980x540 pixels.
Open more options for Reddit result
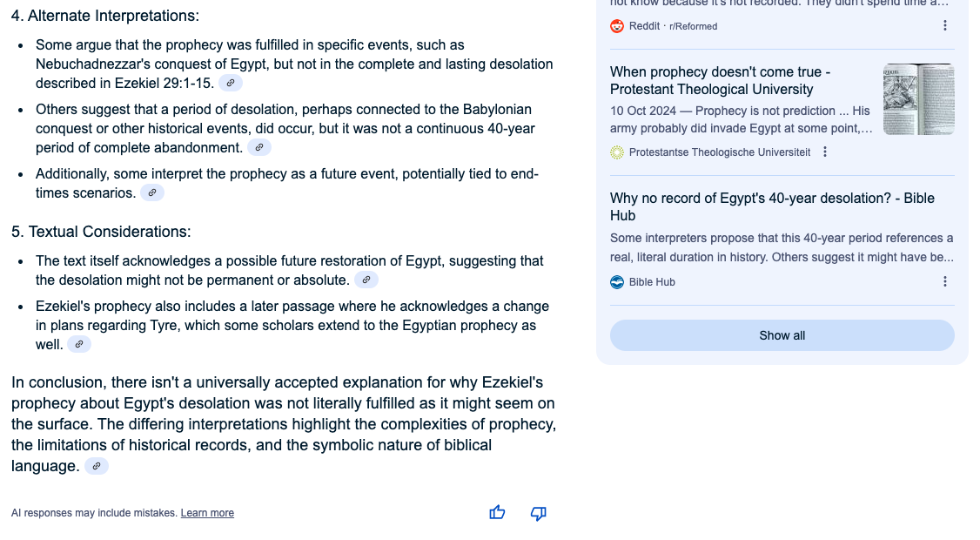point(945,25)
